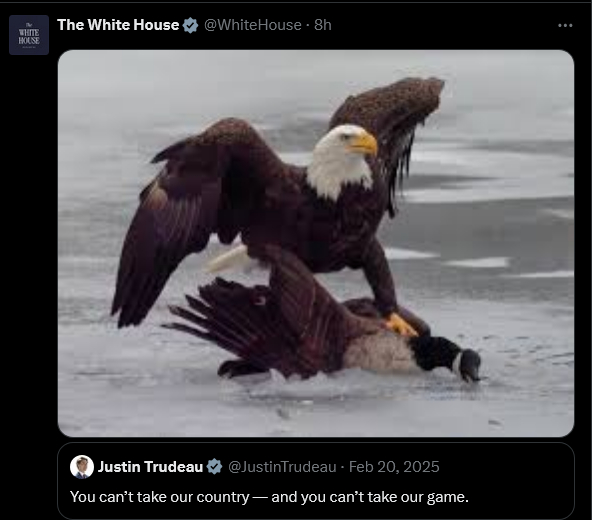Click the @JustinTrudeau handle
Viewport: 592px width, 520px height.
coord(282,467)
